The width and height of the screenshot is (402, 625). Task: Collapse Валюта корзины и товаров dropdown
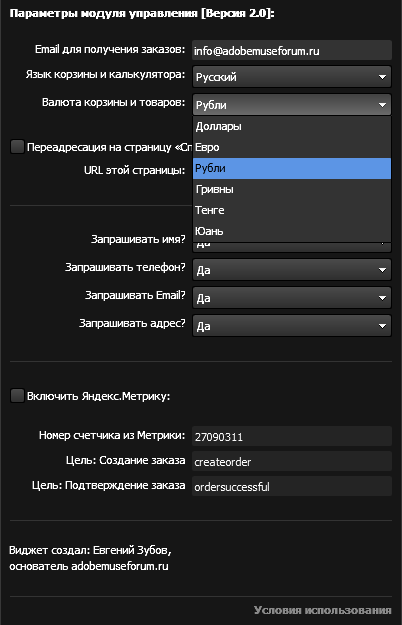pyautogui.click(x=292, y=105)
